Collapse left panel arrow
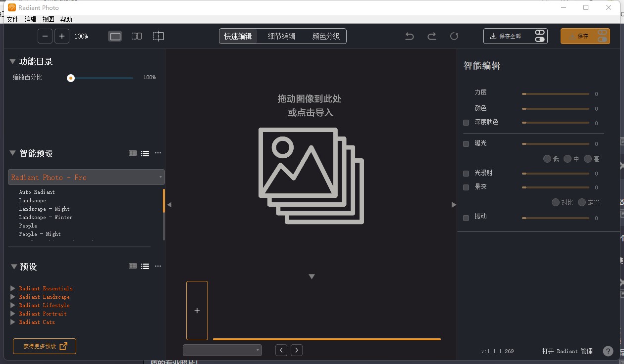Viewport: 624px width, 364px height. 169,205
